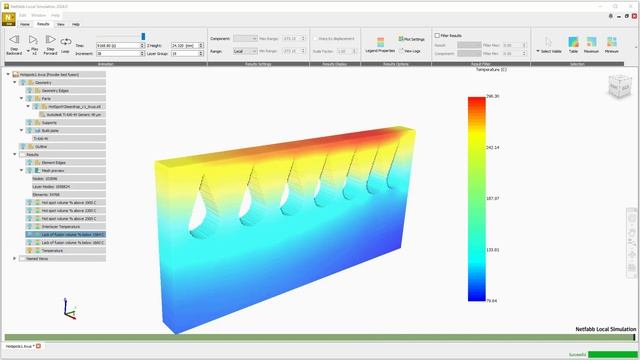The image size is (640, 360).
Task: Toggle visibility of Supports
Action: [29, 122]
